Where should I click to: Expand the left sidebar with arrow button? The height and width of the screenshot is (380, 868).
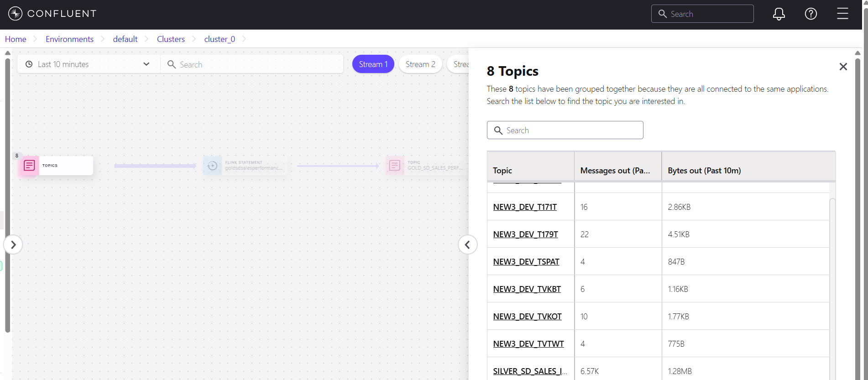tap(13, 245)
